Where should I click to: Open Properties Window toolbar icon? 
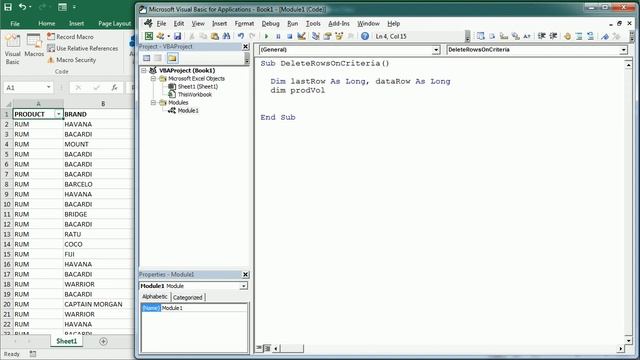[327, 36]
